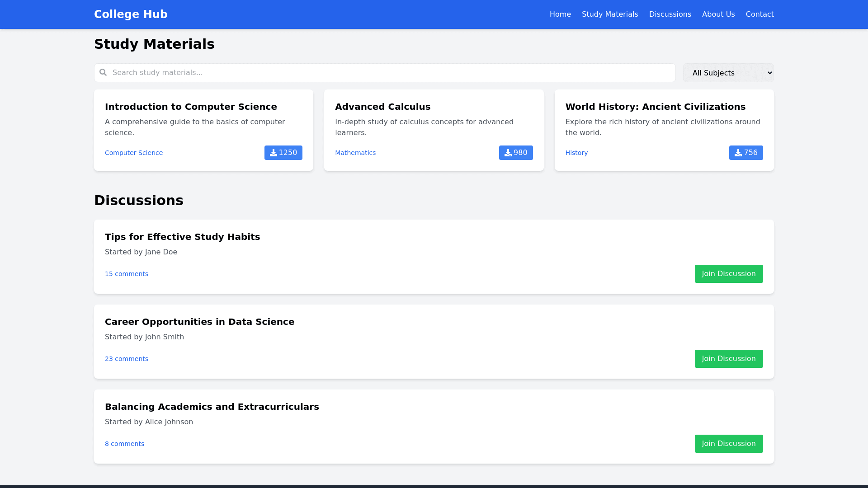The image size is (868, 488).
Task: Download the World History material (756)
Action: (745, 153)
